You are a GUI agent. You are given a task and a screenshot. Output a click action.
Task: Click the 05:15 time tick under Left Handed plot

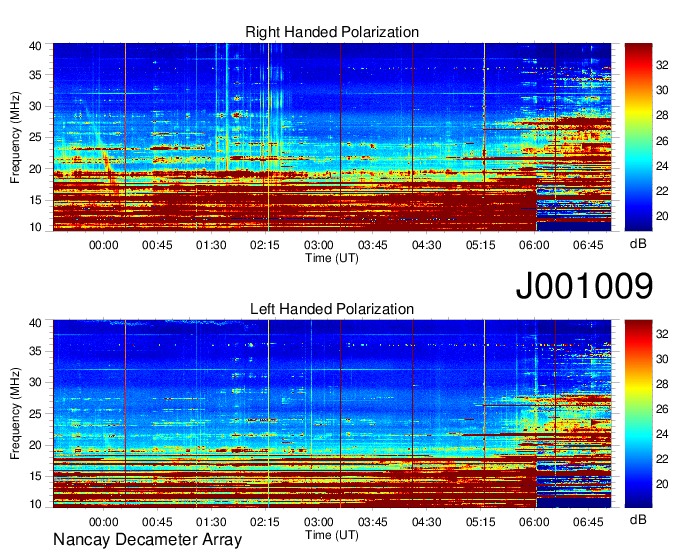(481, 522)
